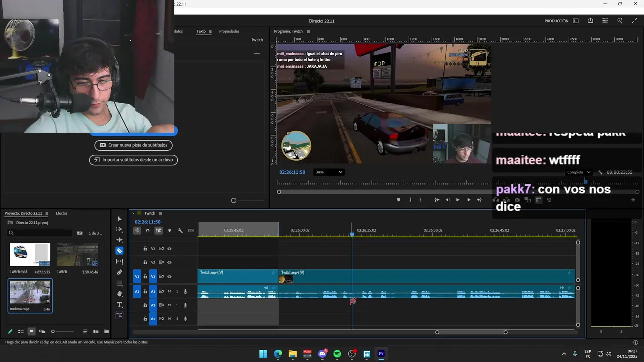Click Program monitor add marker button
The height and width of the screenshot is (362, 644).
(399, 200)
